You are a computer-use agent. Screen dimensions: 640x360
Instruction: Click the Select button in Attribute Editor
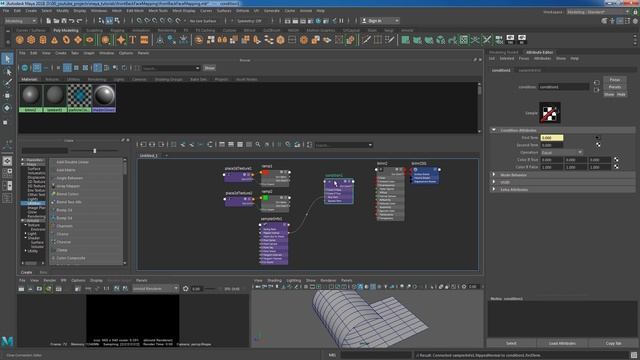[511, 343]
